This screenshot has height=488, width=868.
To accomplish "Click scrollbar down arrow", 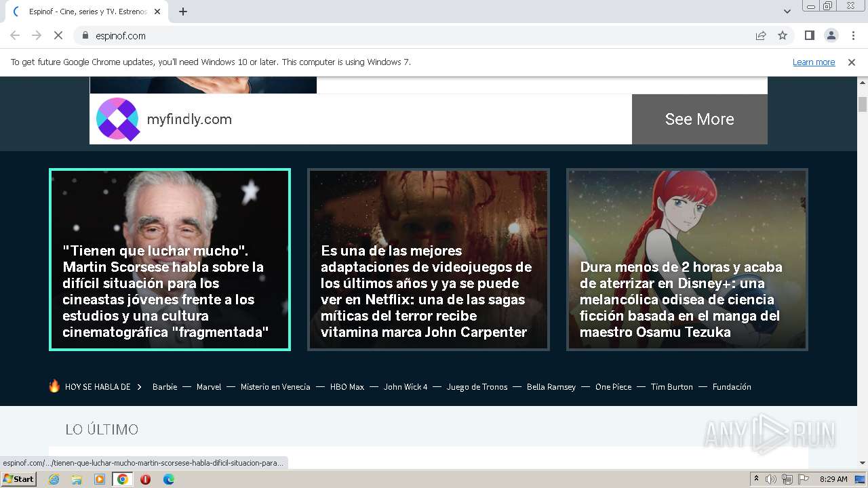I will pos(863,463).
